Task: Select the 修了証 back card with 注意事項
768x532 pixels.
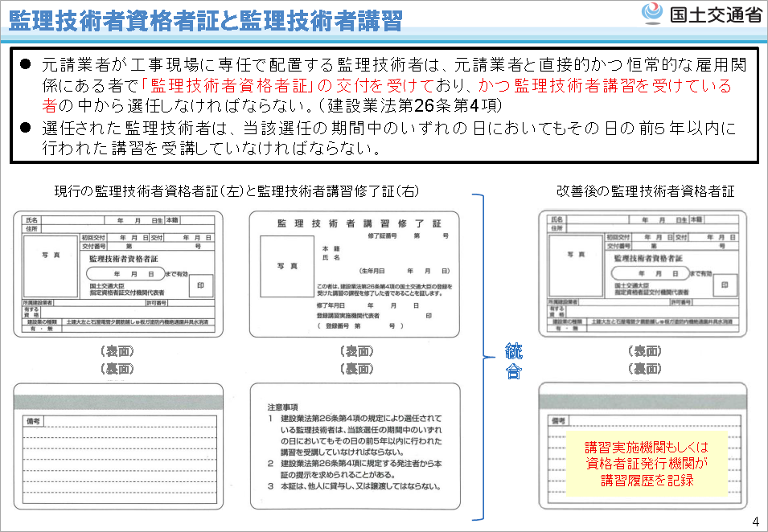Action: [x=355, y=446]
